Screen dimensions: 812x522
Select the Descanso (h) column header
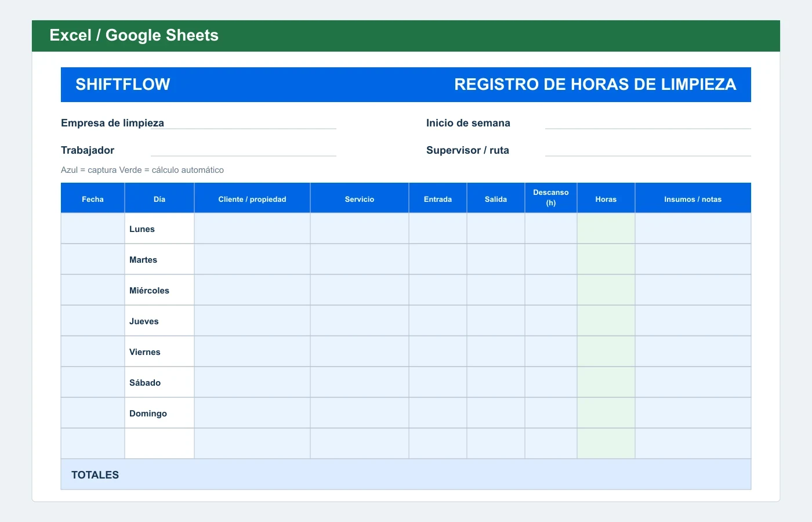click(551, 198)
